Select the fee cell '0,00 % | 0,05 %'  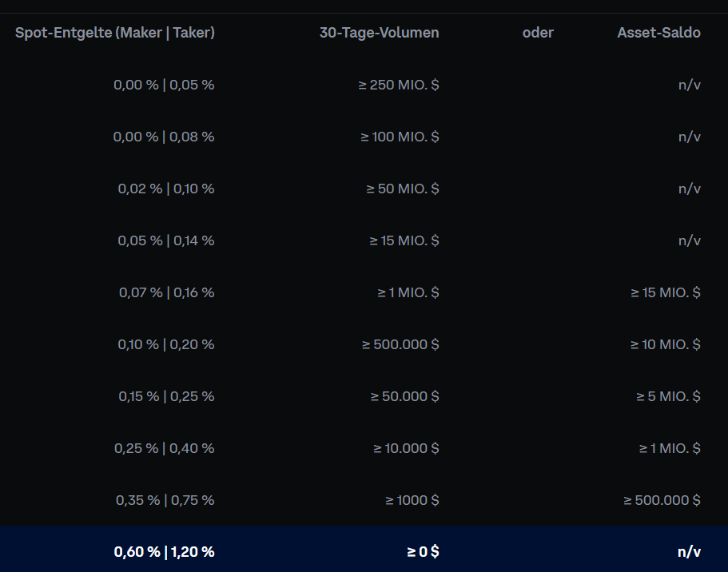[x=164, y=85]
